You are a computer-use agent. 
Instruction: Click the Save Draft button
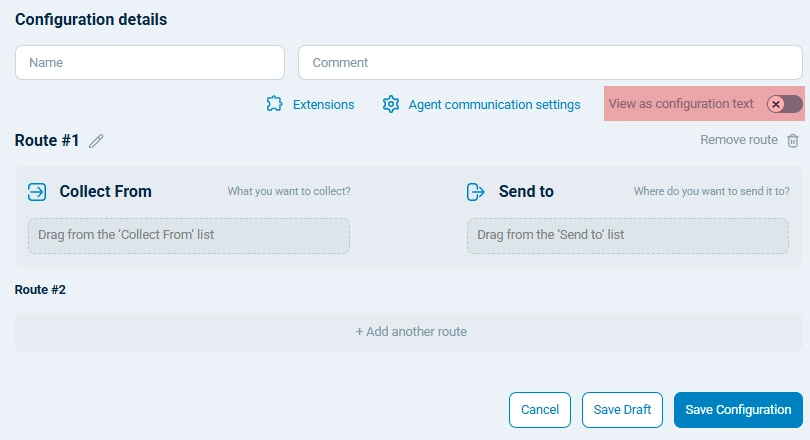click(x=622, y=410)
